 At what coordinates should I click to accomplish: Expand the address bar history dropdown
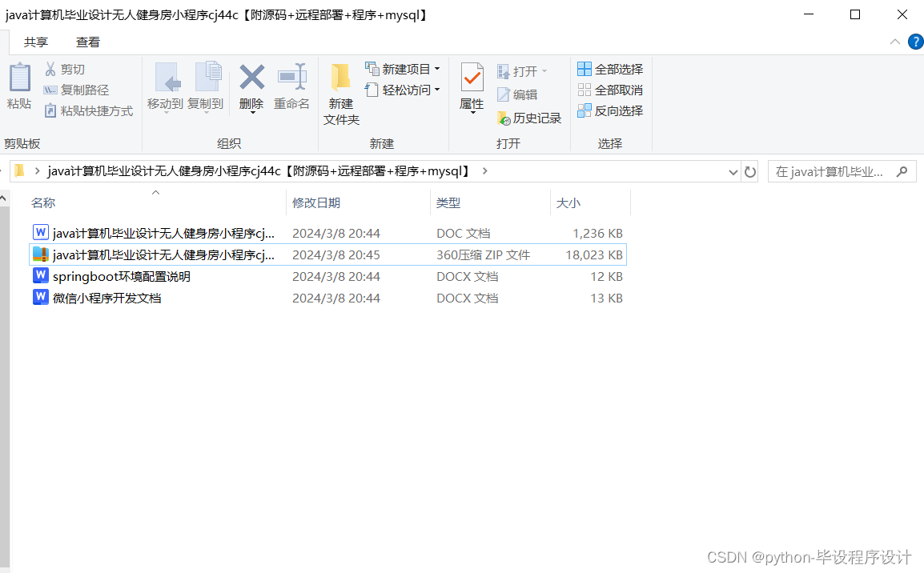coord(733,171)
